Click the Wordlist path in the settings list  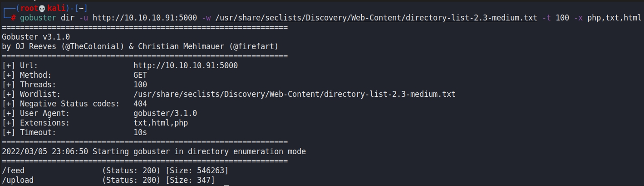pyautogui.click(x=294, y=94)
